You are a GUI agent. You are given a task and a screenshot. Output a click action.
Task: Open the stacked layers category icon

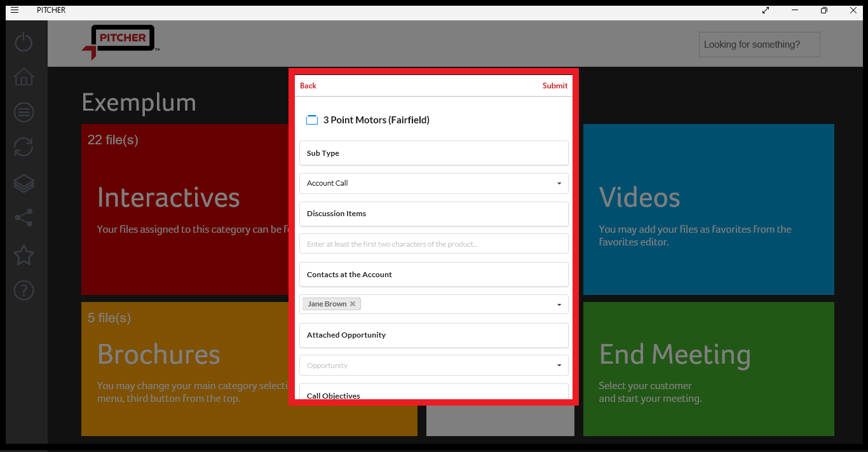click(24, 184)
